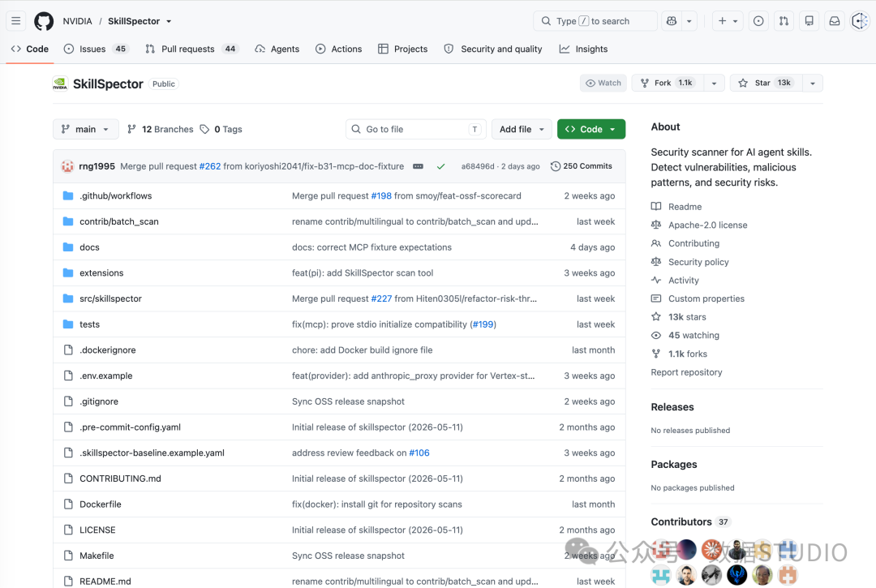Open the Security and quality tab

coord(493,49)
